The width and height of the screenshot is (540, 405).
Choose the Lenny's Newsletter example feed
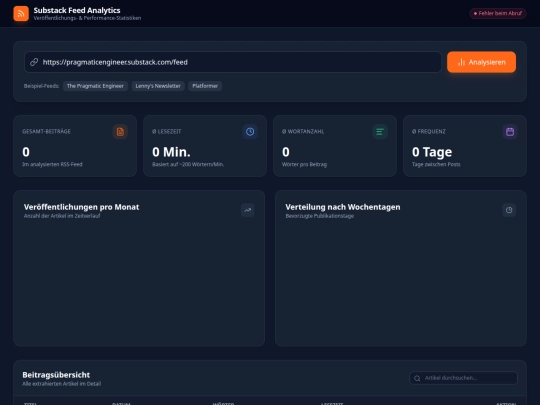click(x=158, y=86)
